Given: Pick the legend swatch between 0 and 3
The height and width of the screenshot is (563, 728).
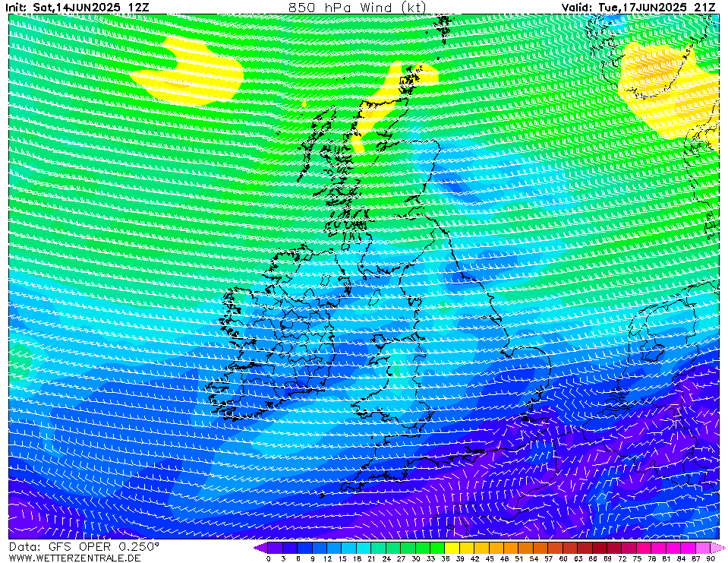Looking at the screenshot, I should 276,548.
